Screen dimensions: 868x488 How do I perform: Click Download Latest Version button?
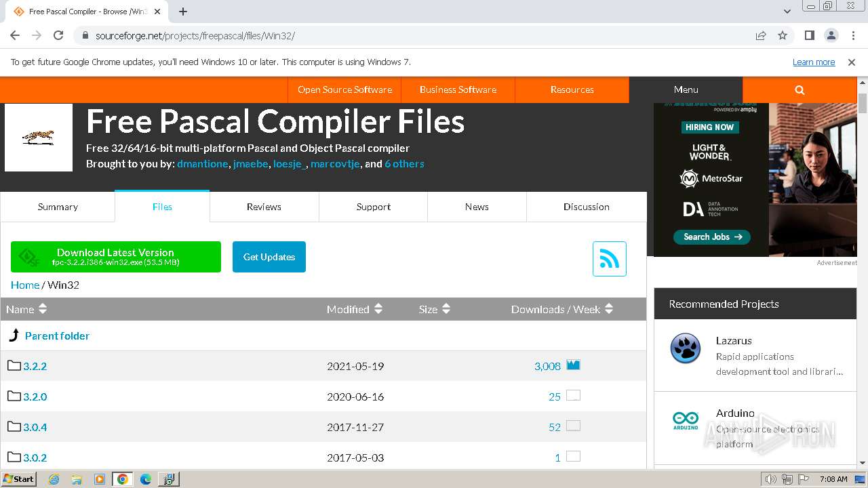[116, 257]
